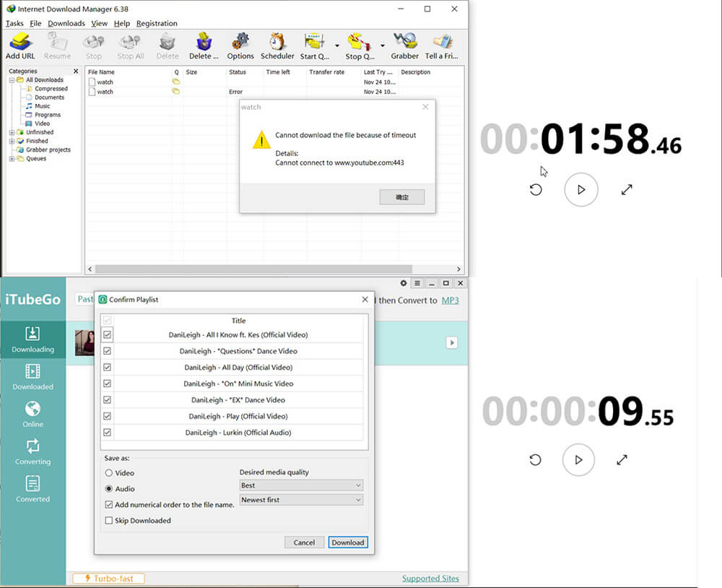This screenshot has height=588, width=722.
Task: Open iTubeGo Downloading sidebar section
Action: (x=32, y=340)
